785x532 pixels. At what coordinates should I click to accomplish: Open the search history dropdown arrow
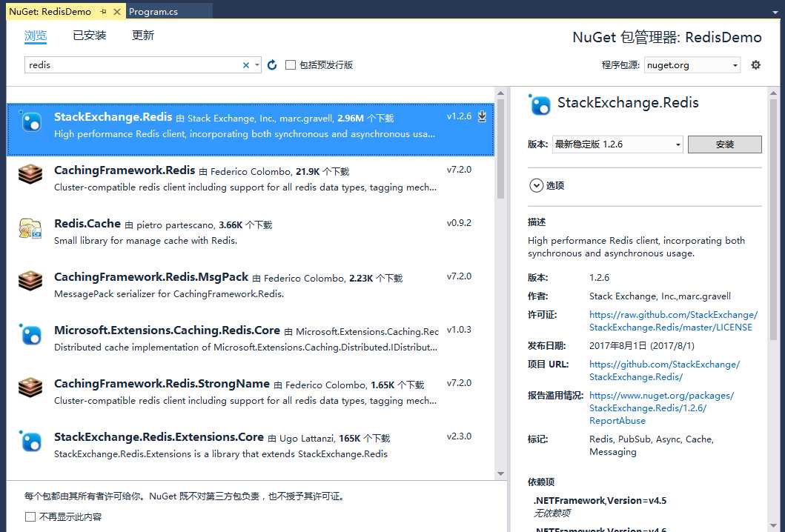pos(256,65)
